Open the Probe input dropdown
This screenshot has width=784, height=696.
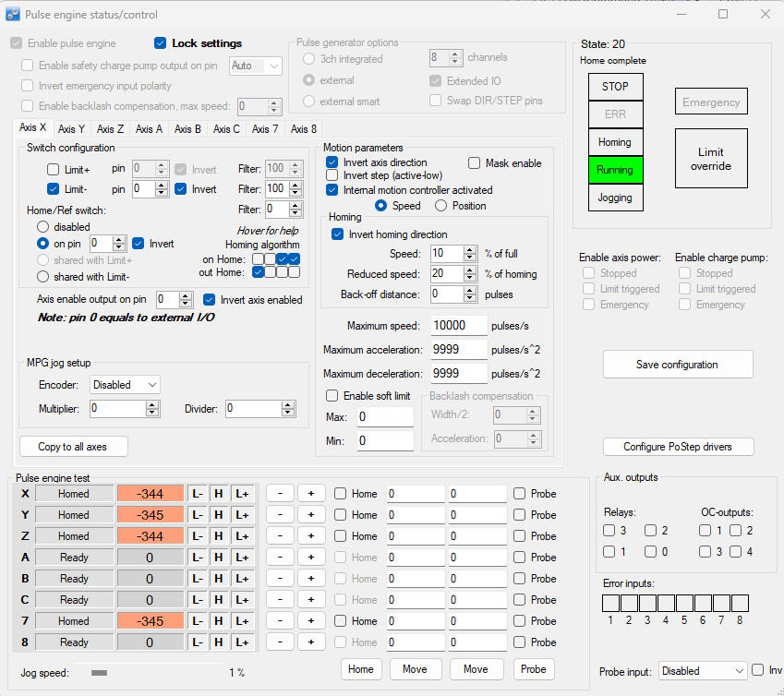(x=703, y=671)
